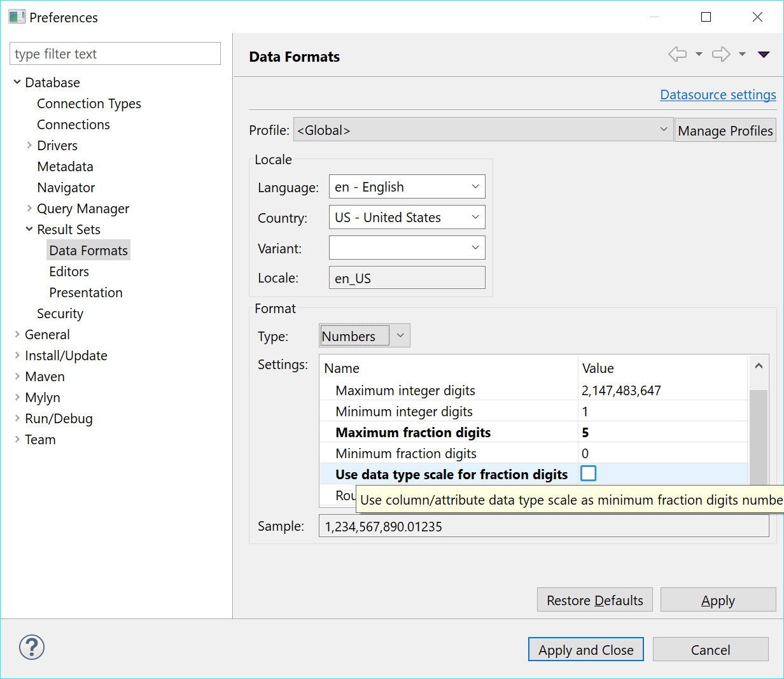Click the Manage Profiles button
The width and height of the screenshot is (784, 679).
coord(725,130)
